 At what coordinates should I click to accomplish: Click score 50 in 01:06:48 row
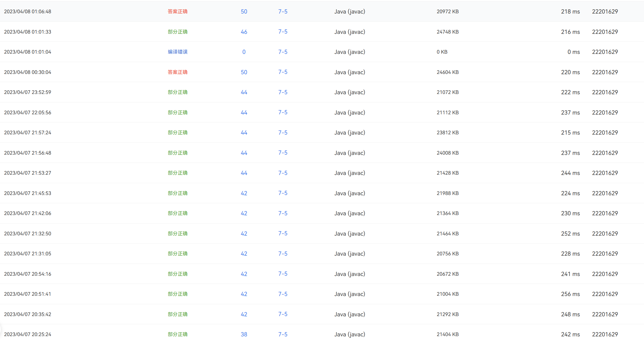(x=244, y=12)
